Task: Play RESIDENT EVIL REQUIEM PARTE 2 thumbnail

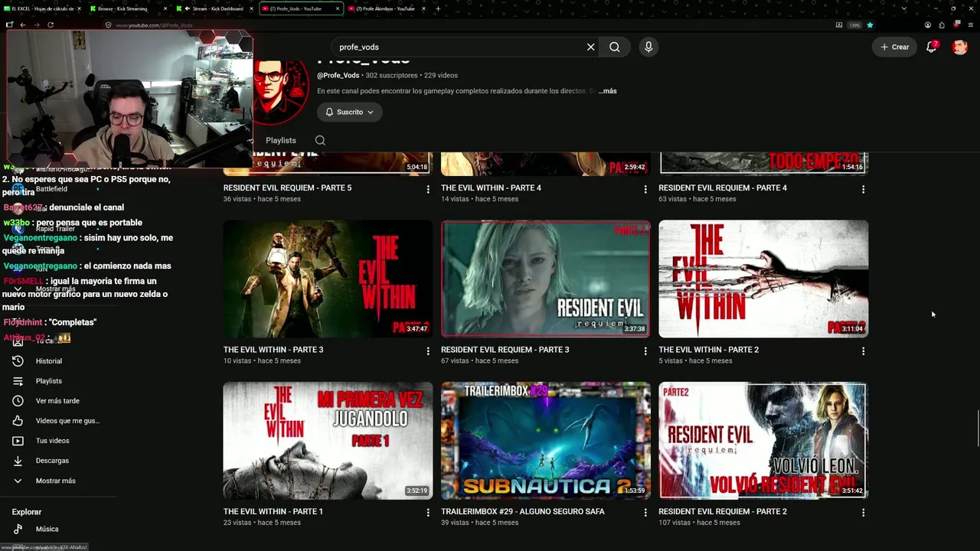Action: coord(763,441)
